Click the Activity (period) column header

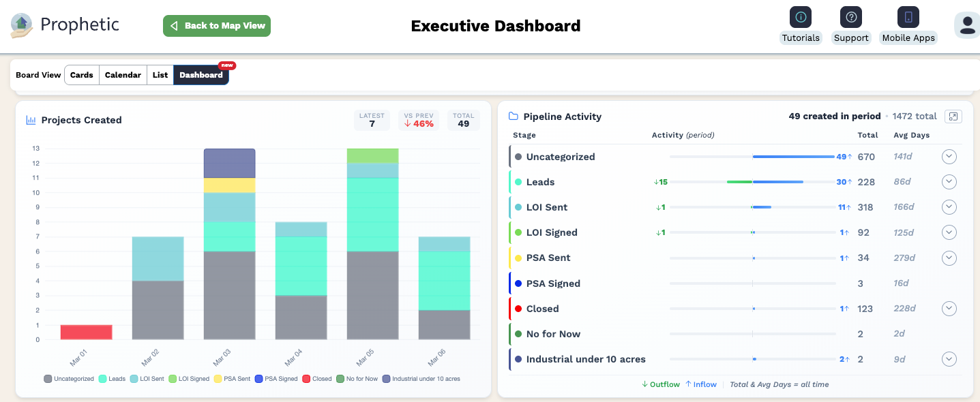[683, 135]
